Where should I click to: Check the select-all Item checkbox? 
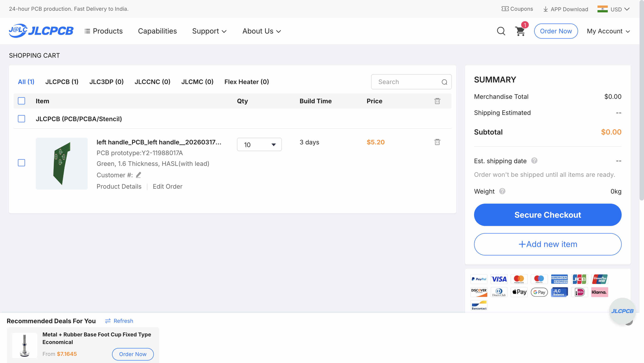[x=21, y=101]
